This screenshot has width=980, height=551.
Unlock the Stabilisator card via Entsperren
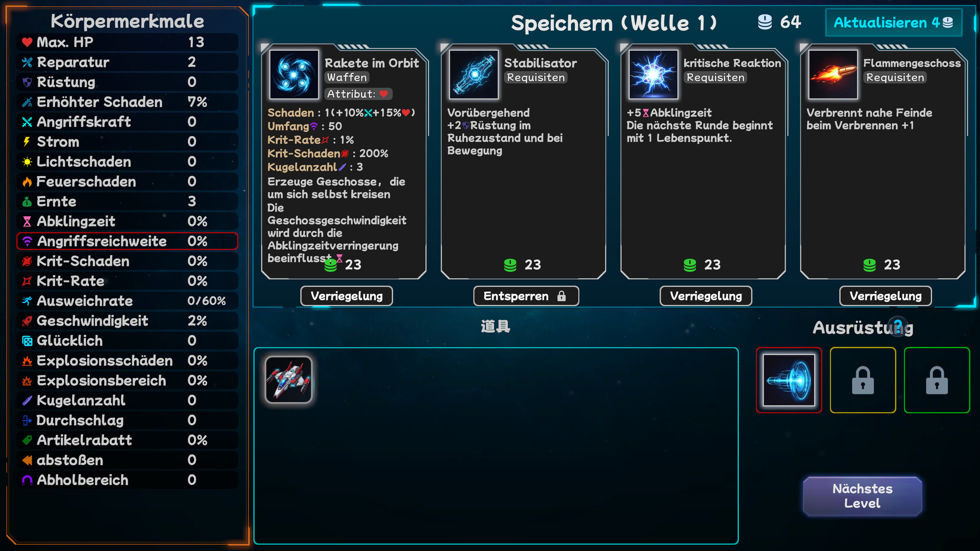[x=526, y=296]
